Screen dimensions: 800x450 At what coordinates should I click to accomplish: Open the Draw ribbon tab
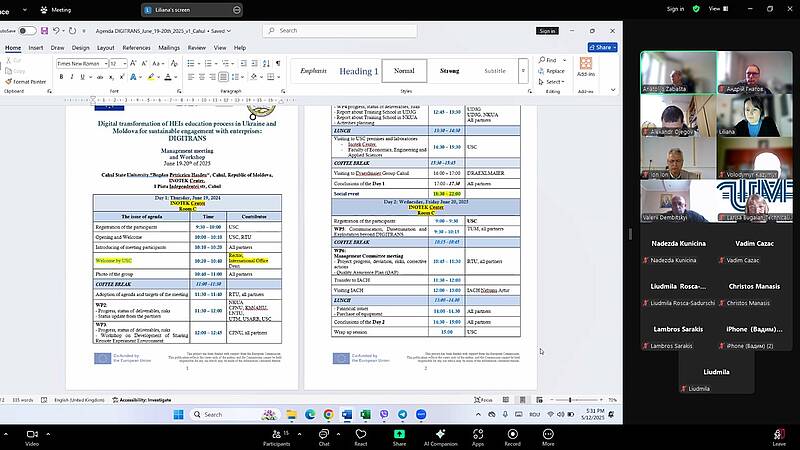pyautogui.click(x=58, y=47)
